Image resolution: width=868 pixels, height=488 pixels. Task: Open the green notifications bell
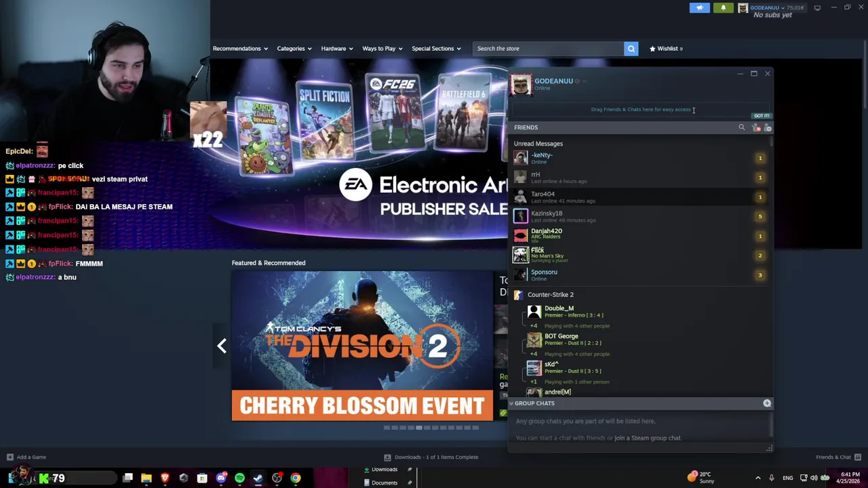coord(723,7)
